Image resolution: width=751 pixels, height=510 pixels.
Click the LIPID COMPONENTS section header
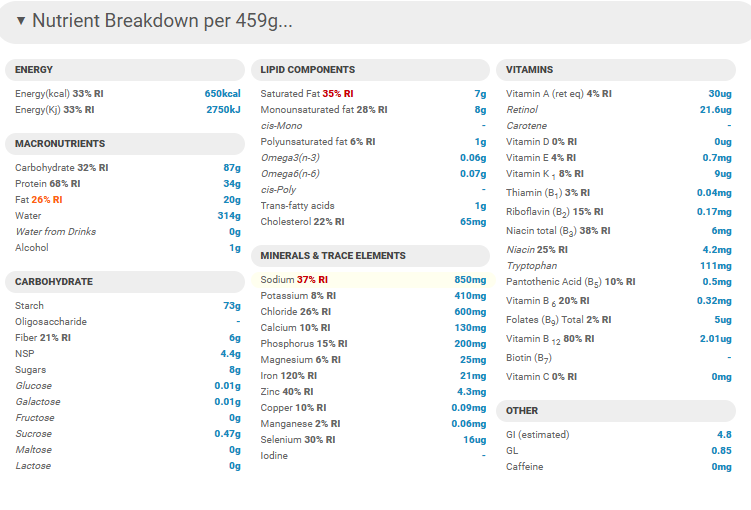pyautogui.click(x=370, y=70)
